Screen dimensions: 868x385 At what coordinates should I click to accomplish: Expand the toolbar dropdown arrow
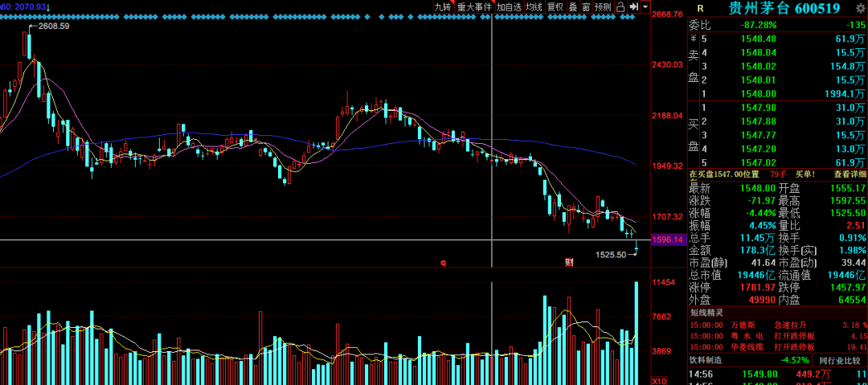point(645,6)
